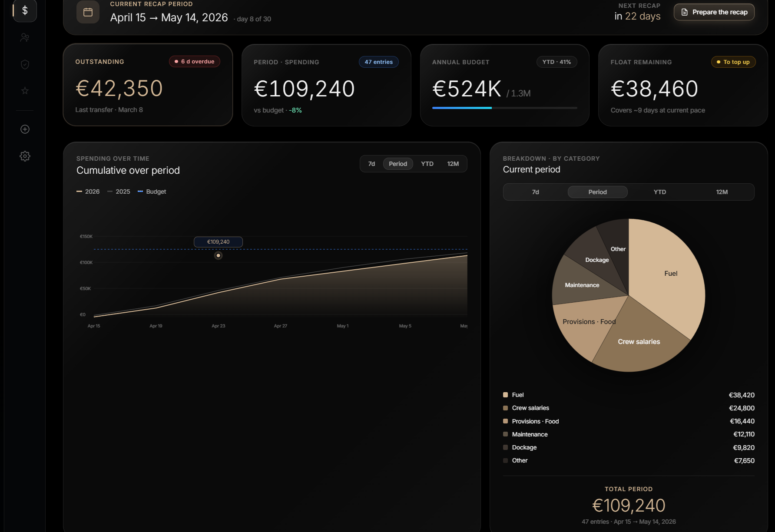Toggle the Budget line legend

click(x=152, y=191)
